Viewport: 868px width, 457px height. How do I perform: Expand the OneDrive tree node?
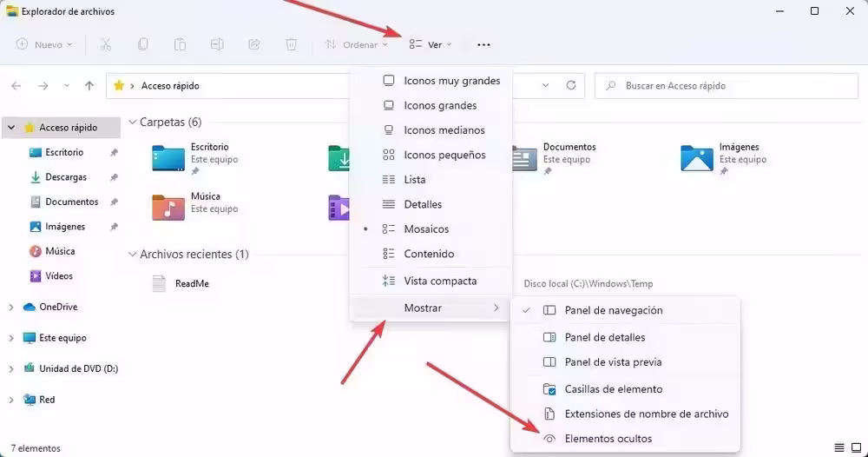(10, 307)
